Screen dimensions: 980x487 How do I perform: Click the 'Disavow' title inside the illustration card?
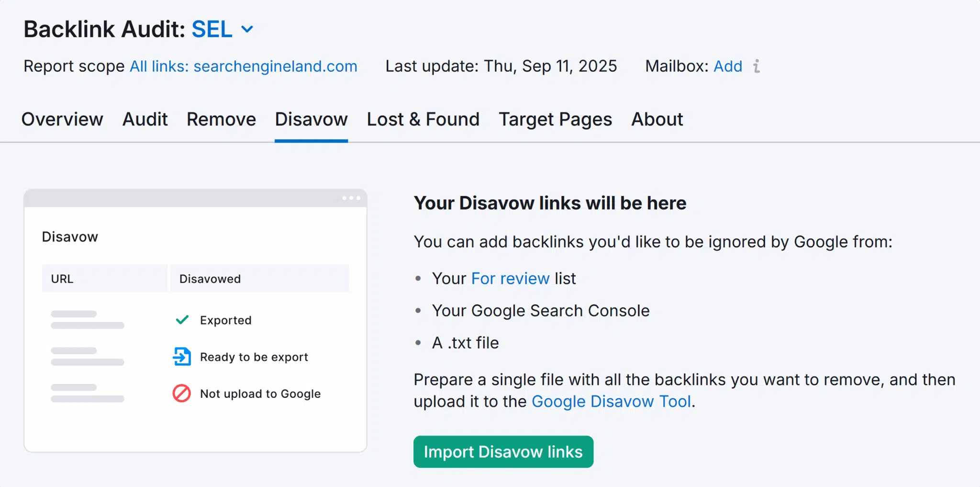point(70,237)
